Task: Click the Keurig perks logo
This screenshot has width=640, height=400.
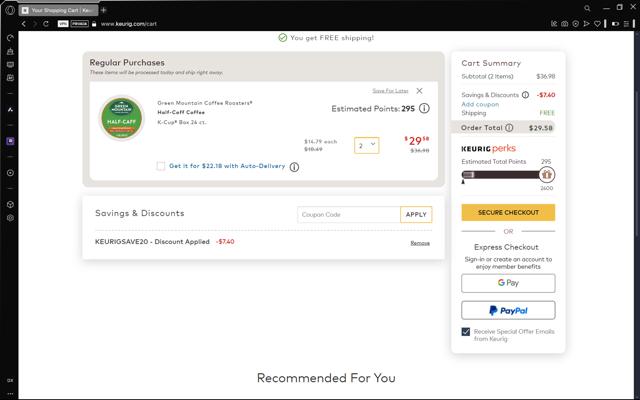Action: (489, 149)
